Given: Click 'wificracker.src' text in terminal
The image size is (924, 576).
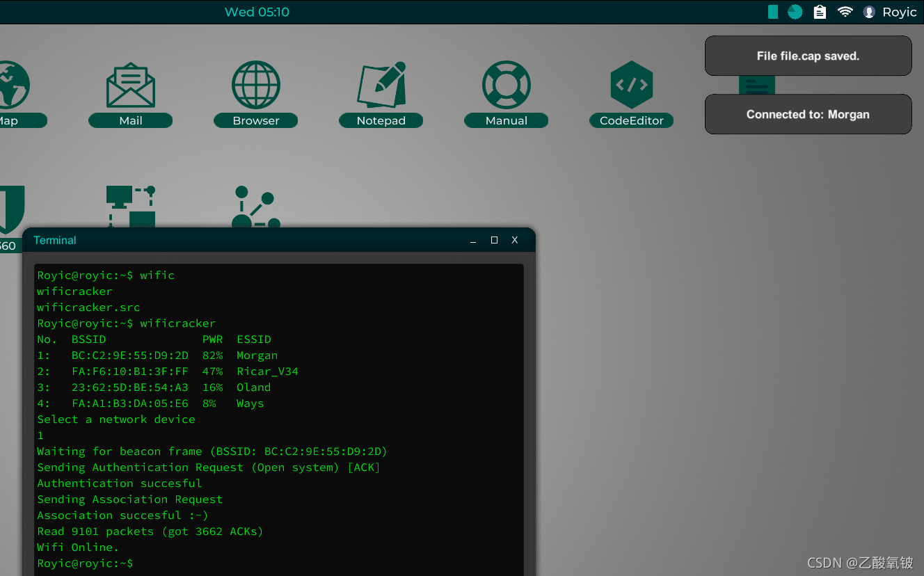Looking at the screenshot, I should tap(88, 307).
